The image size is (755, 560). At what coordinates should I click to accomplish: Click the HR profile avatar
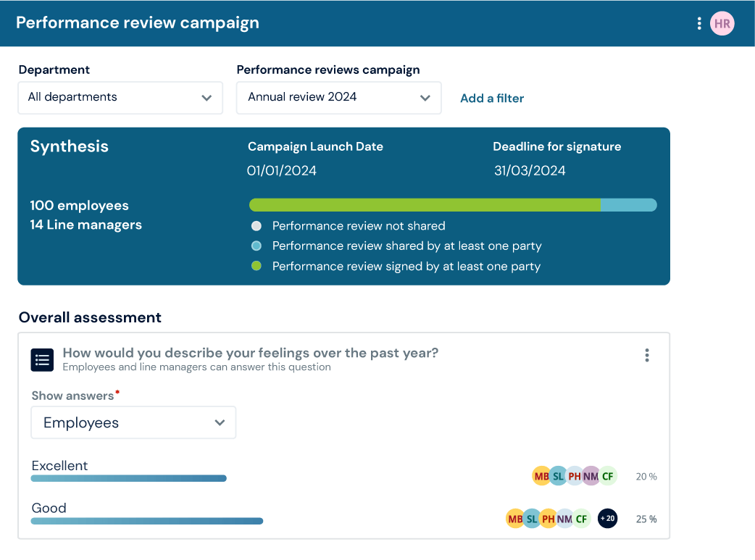click(722, 22)
